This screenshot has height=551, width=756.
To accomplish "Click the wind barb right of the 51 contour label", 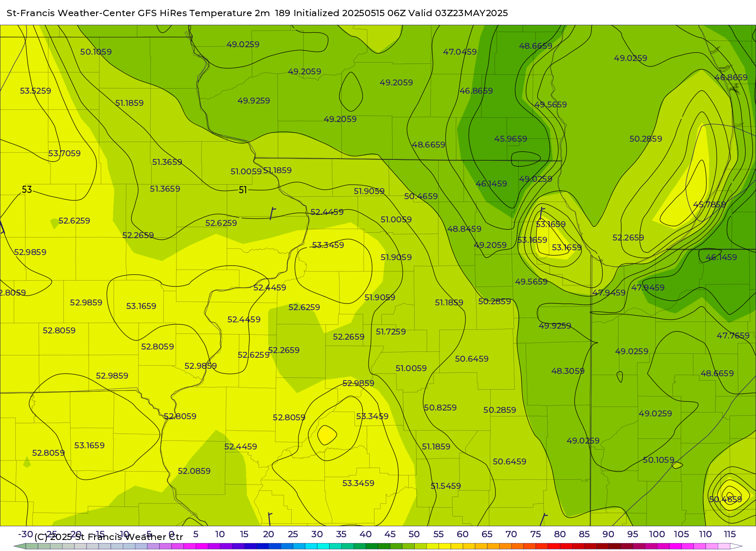I will pyautogui.click(x=272, y=213).
